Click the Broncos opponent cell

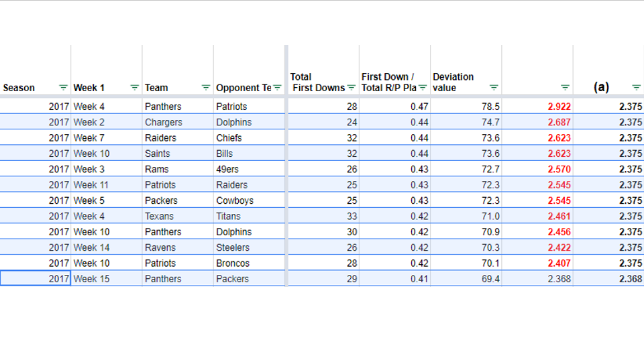[x=249, y=263]
